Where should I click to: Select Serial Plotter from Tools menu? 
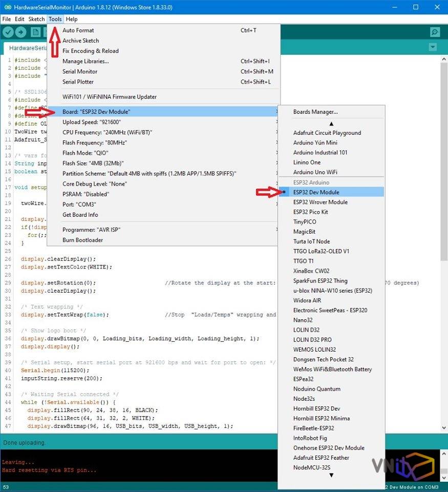[80, 82]
